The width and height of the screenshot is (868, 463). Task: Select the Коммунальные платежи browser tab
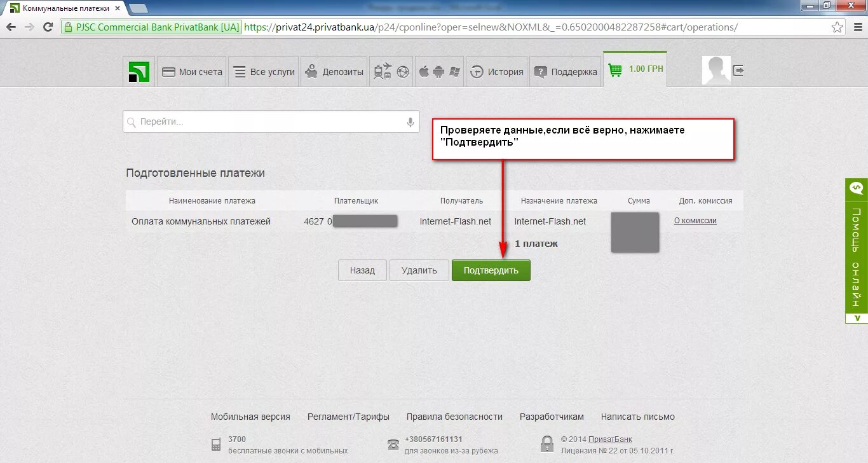[x=64, y=8]
